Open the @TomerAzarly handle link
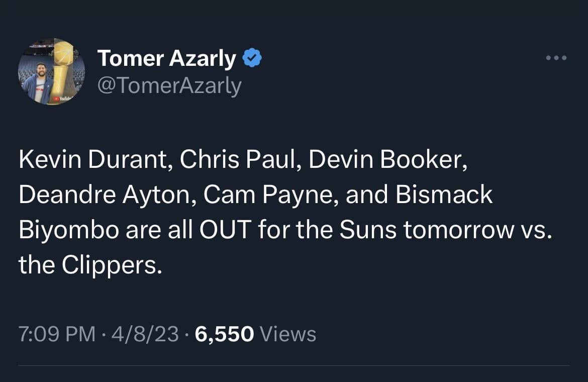This screenshot has height=382, width=588. [x=169, y=86]
